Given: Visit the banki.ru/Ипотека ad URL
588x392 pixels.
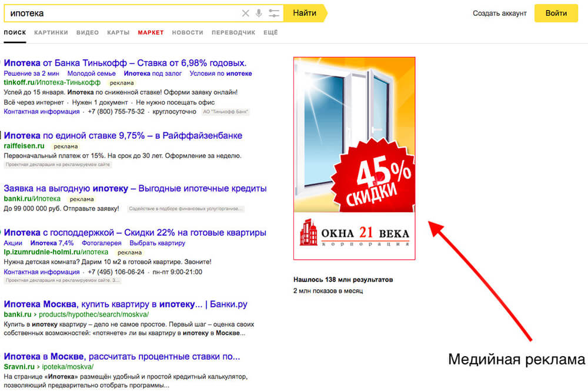Looking at the screenshot, I should click(x=32, y=199).
